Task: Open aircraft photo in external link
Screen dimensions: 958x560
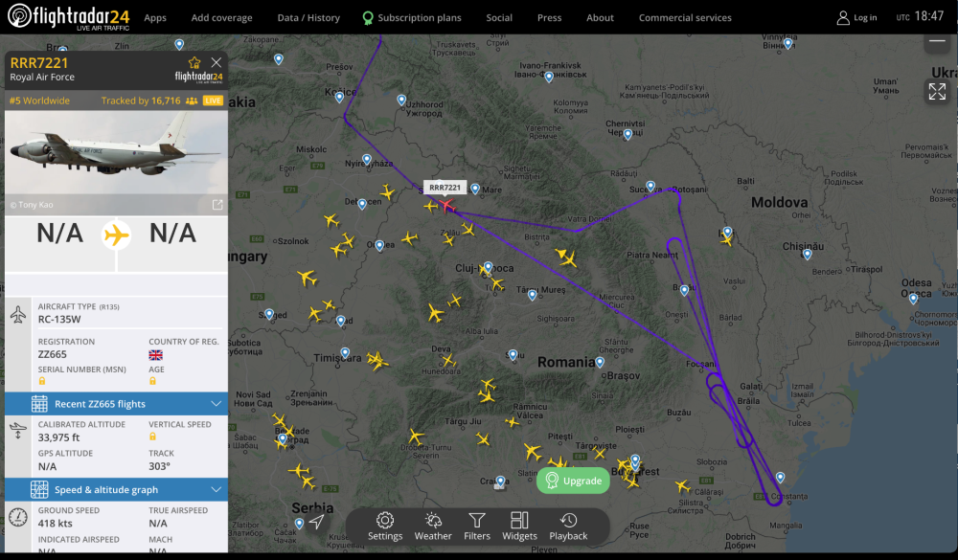Action: (217, 205)
